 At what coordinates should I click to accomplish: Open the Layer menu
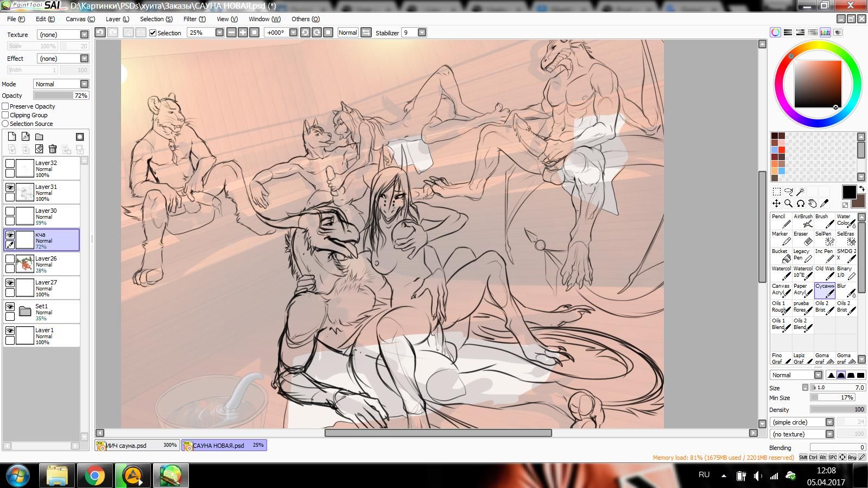117,19
